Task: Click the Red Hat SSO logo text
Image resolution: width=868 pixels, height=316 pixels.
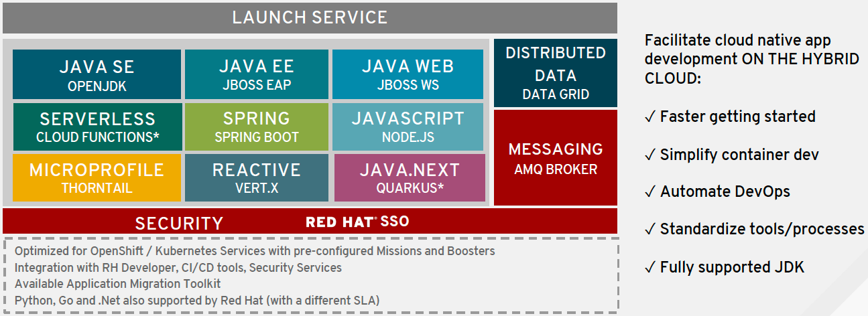Action: [x=357, y=222]
